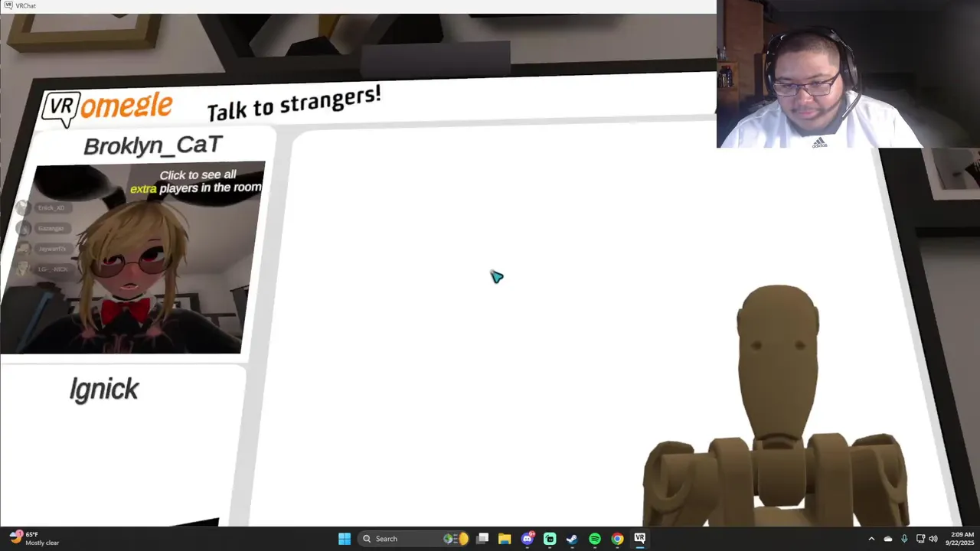Open the weather widget showing 65°F
980x551 pixels.
pos(34,539)
